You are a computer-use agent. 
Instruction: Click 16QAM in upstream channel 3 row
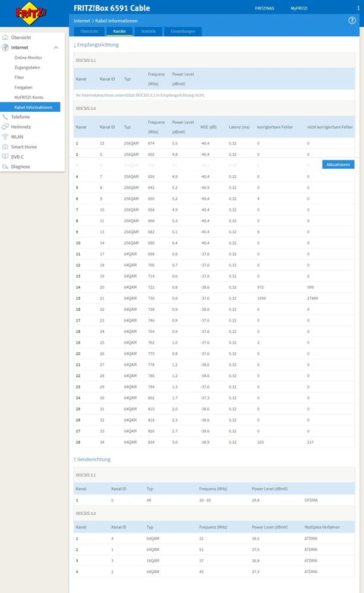tap(153, 560)
